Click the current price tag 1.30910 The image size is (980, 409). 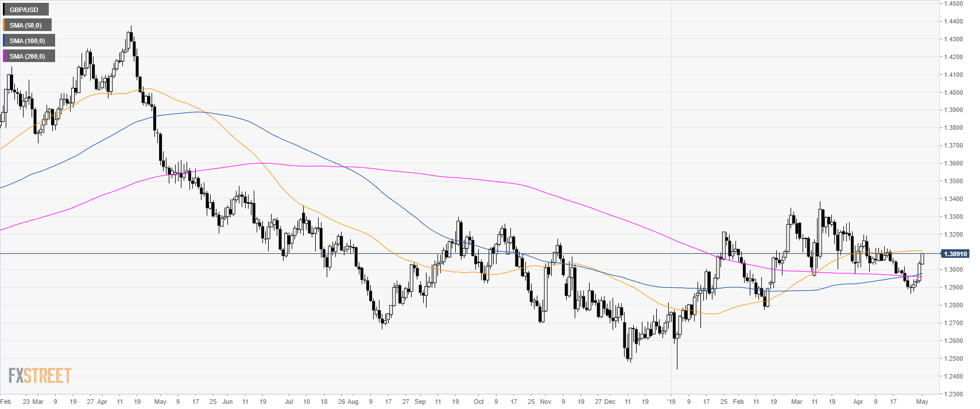pyautogui.click(x=955, y=254)
